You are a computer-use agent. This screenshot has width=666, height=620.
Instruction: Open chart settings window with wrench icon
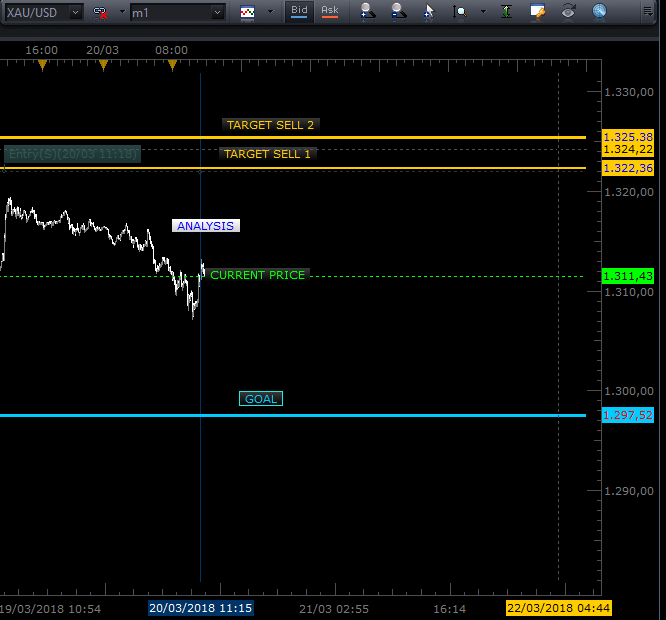(538, 12)
